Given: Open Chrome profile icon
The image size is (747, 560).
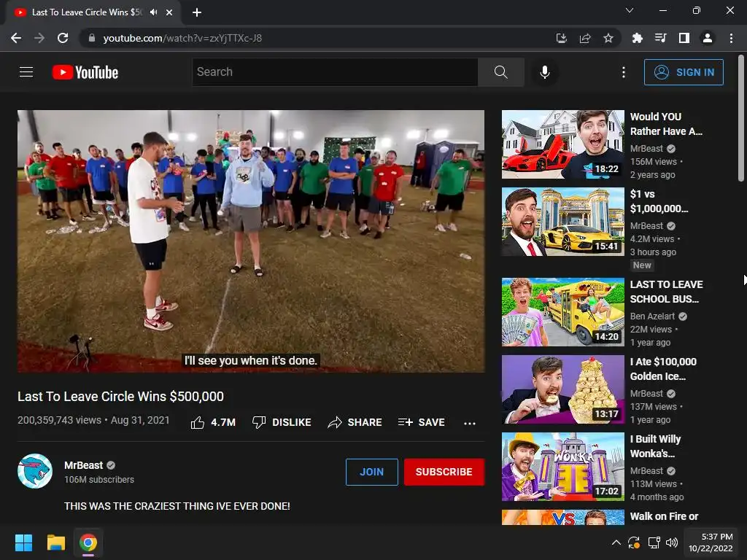Looking at the screenshot, I should (x=708, y=38).
